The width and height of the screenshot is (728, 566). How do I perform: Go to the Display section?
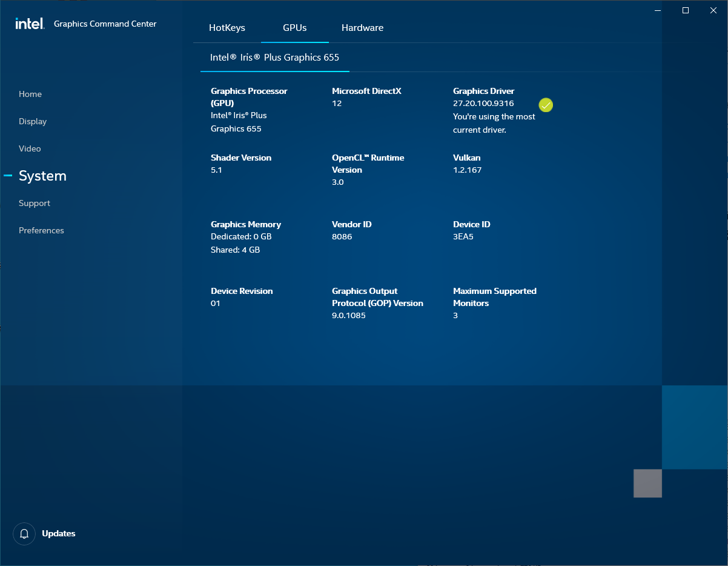coord(33,121)
